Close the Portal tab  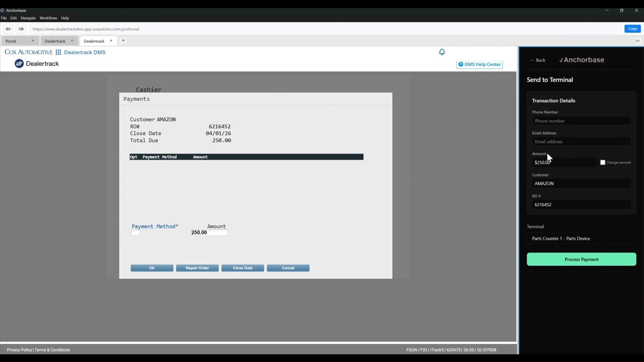tap(33, 41)
